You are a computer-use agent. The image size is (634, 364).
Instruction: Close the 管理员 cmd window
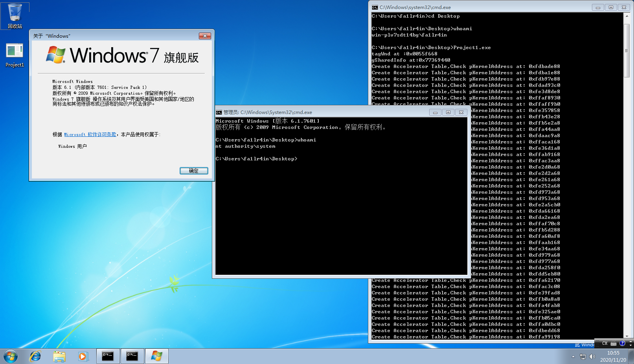coord(461,112)
